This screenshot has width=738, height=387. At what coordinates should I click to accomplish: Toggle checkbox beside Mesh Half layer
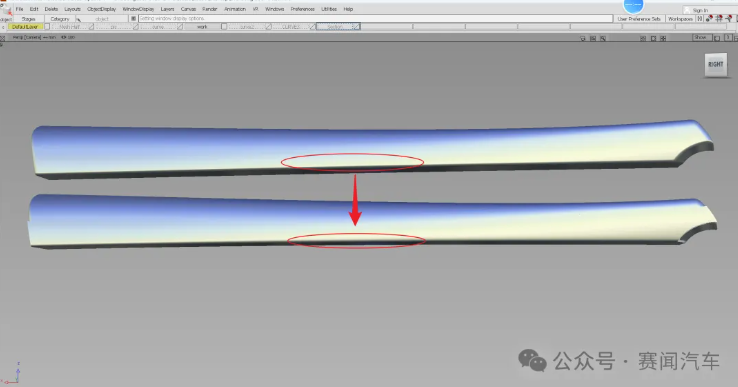pos(47,27)
